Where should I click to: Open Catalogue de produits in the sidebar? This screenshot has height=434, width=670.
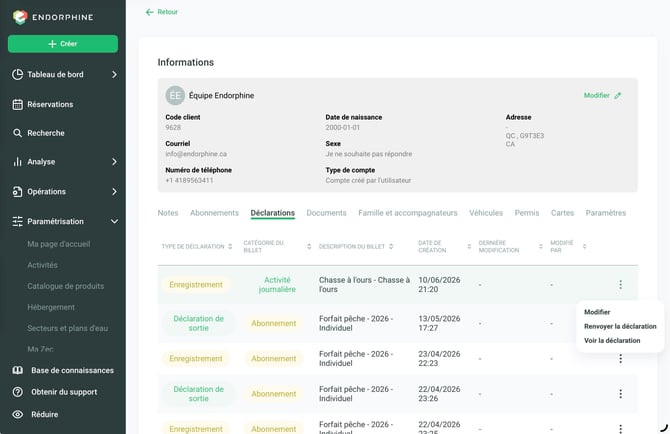tap(65, 286)
